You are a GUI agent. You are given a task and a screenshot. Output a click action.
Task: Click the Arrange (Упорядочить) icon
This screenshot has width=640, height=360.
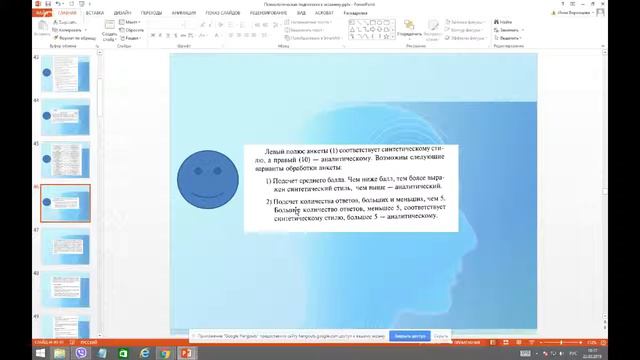409,25
